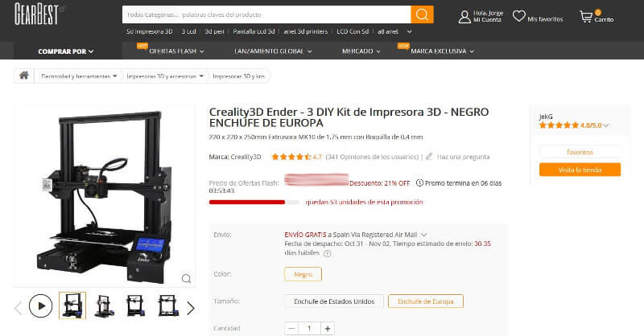The height and width of the screenshot is (336, 644).
Task: Click the image zoom magnifier icon
Action: [x=186, y=279]
